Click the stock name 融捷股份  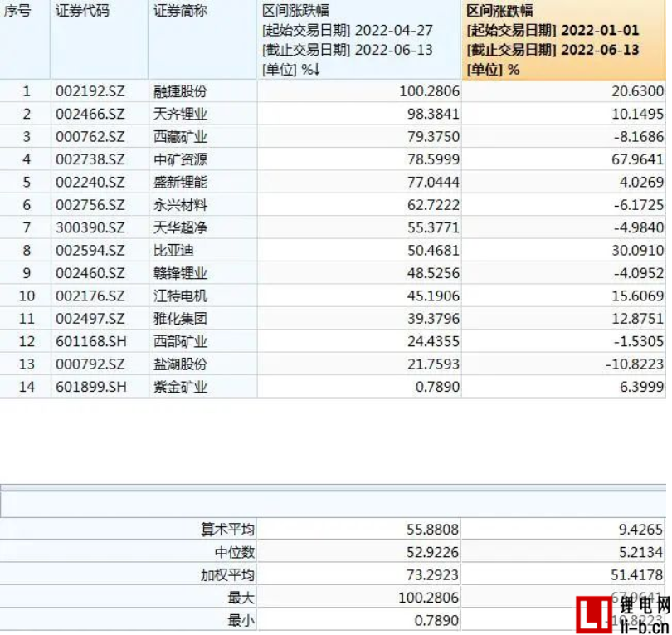[180, 91]
